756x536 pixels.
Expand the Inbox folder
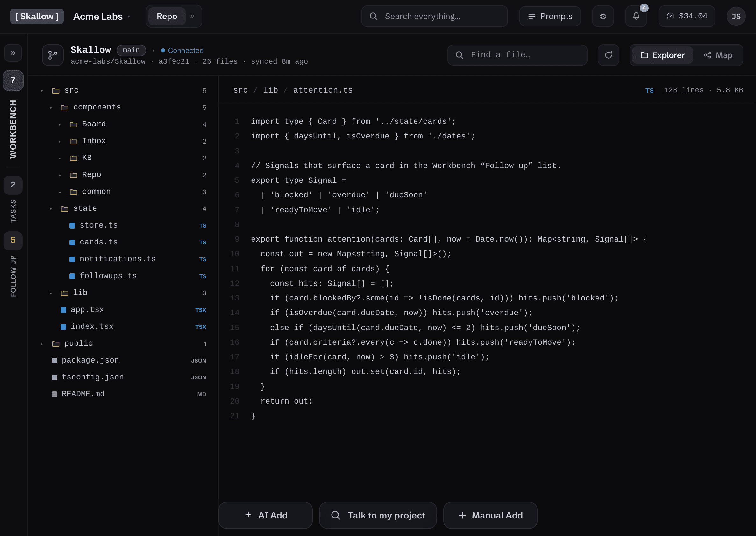[x=60, y=141]
